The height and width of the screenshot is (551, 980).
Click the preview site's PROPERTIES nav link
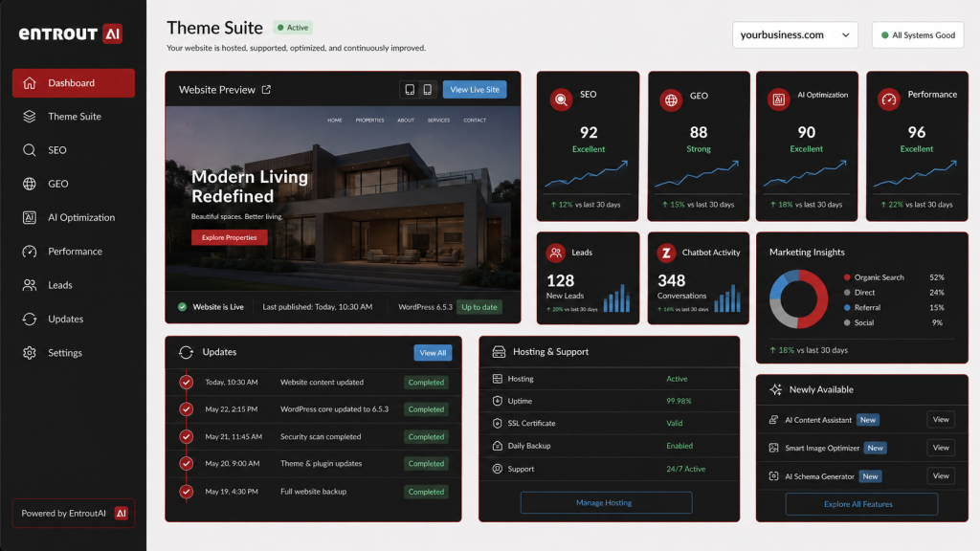pyautogui.click(x=370, y=120)
